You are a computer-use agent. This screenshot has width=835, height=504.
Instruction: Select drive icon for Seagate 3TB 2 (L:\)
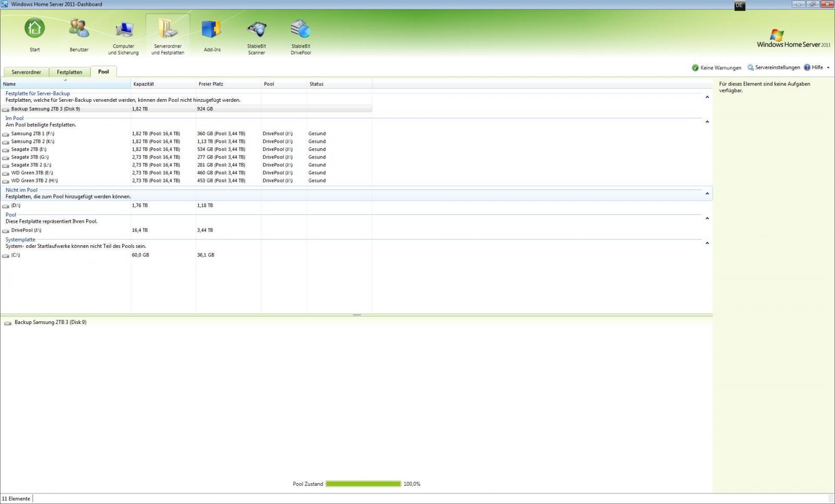6,165
